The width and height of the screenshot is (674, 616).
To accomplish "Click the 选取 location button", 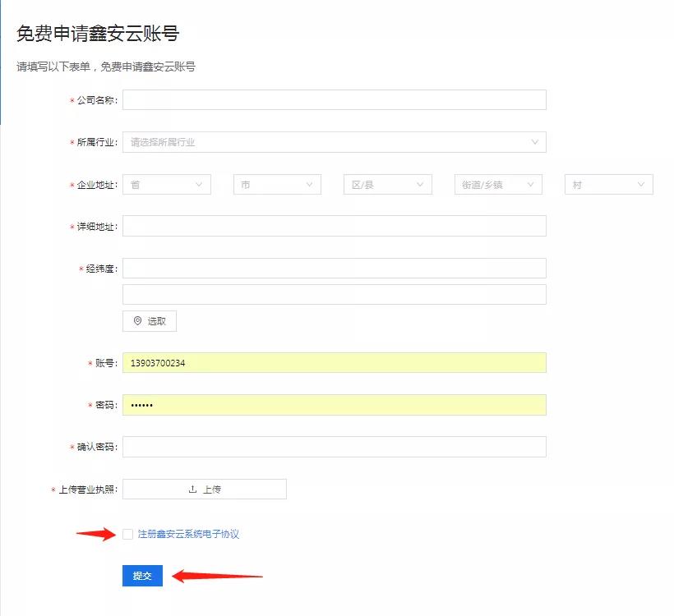I will (149, 321).
